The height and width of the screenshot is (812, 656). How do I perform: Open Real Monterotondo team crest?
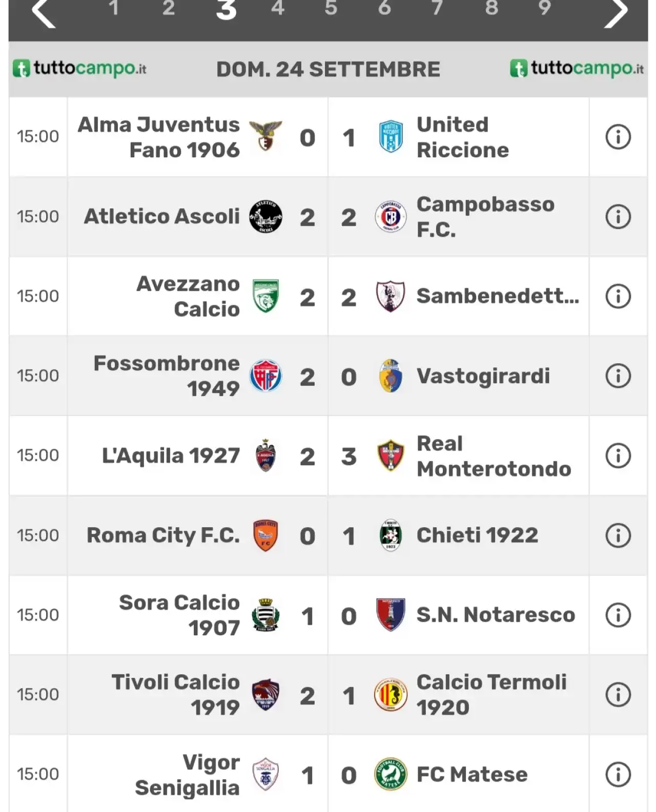coord(391,455)
